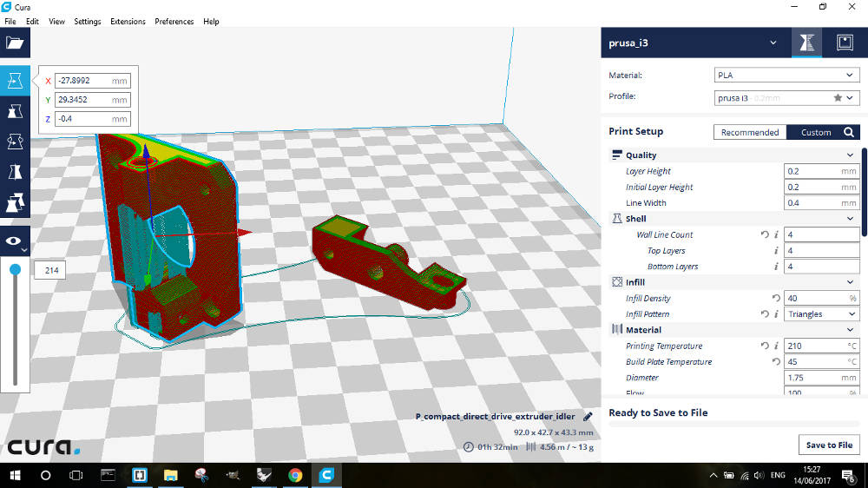Click the Infill Density value field
Screen dimensions: 868x488
[821, 298]
